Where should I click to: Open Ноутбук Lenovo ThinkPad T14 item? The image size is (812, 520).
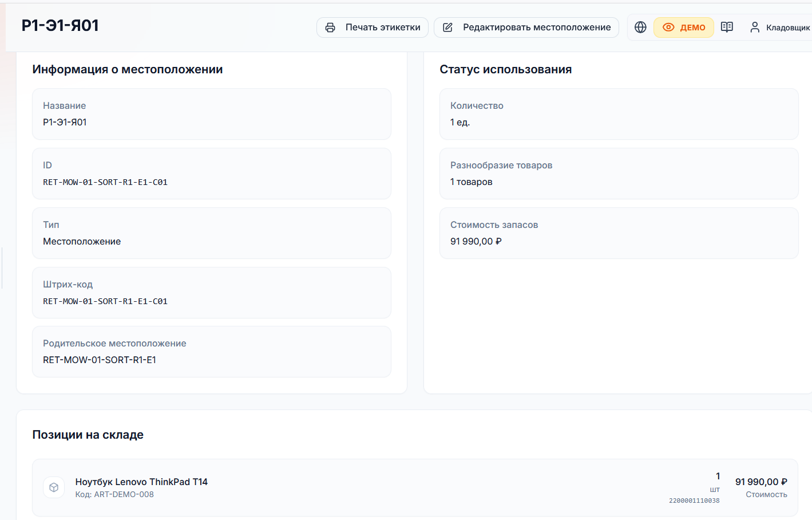point(141,482)
